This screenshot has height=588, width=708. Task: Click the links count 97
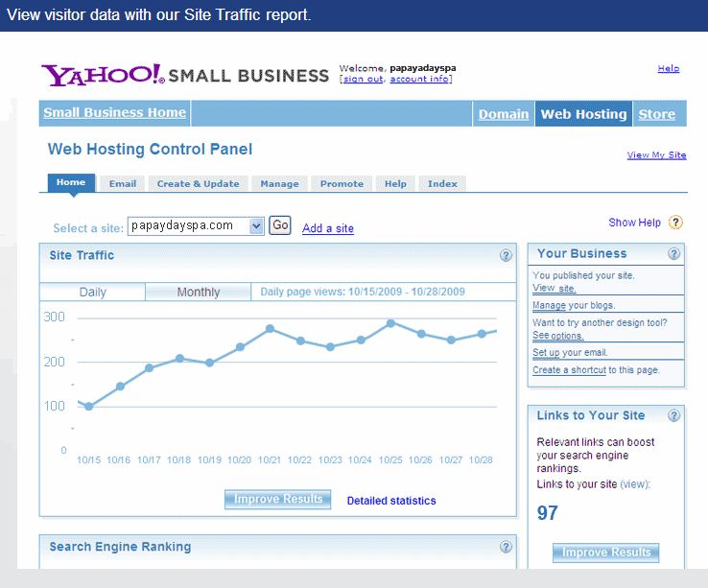click(x=547, y=513)
